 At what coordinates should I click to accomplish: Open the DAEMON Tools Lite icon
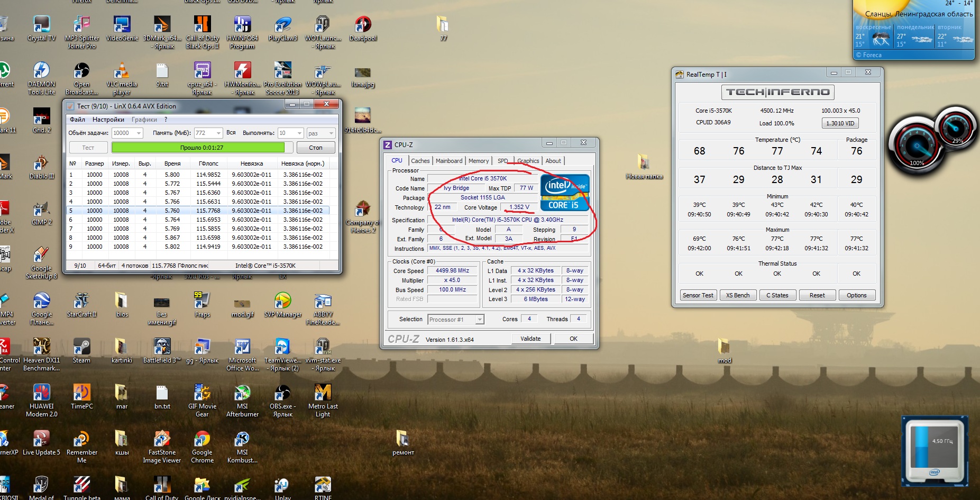coord(41,71)
